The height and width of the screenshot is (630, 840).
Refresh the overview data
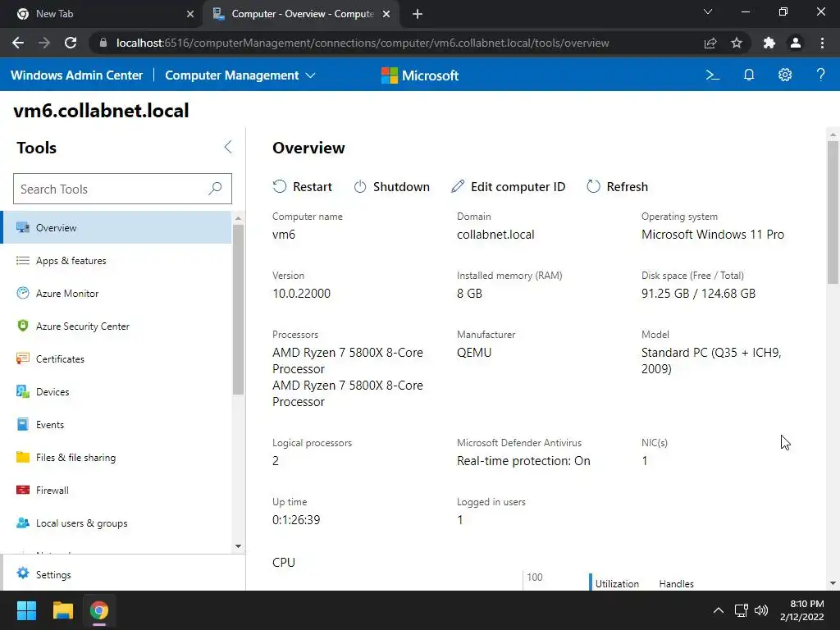pos(617,186)
